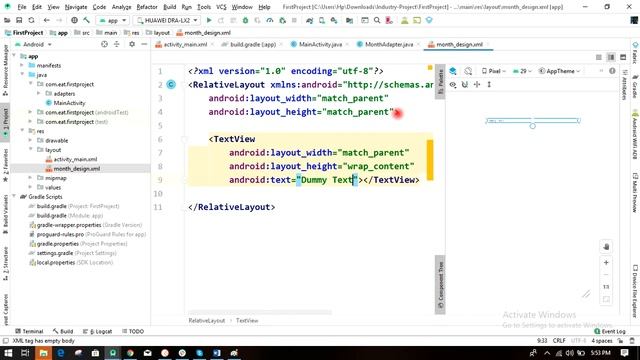This screenshot has width=640, height=360.
Task: Open the Logcat tool window
Action: (x=97, y=331)
